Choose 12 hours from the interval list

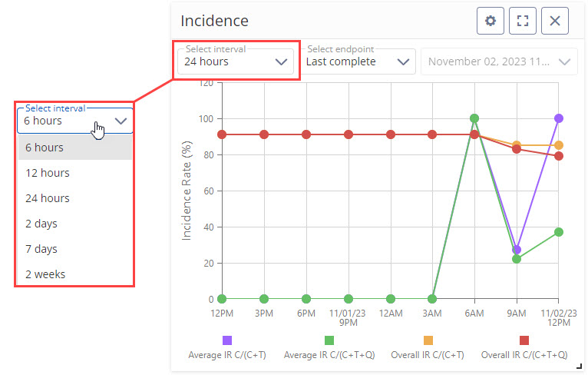pyautogui.click(x=47, y=173)
